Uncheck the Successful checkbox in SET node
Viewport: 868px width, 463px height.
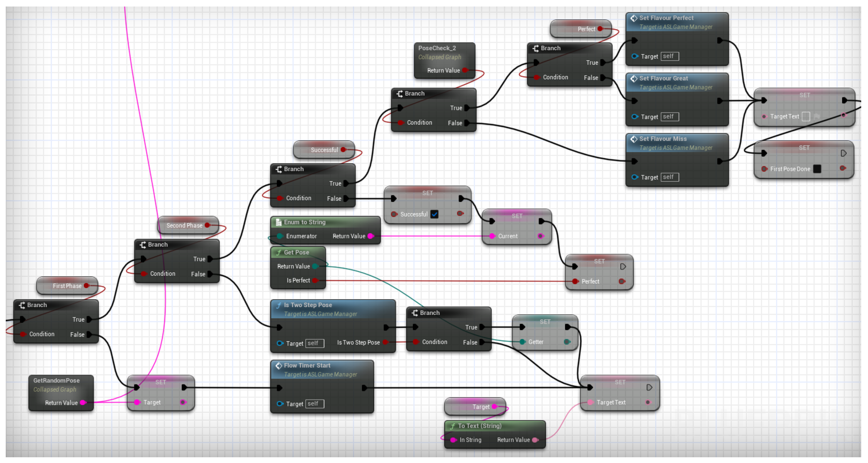[x=434, y=214]
